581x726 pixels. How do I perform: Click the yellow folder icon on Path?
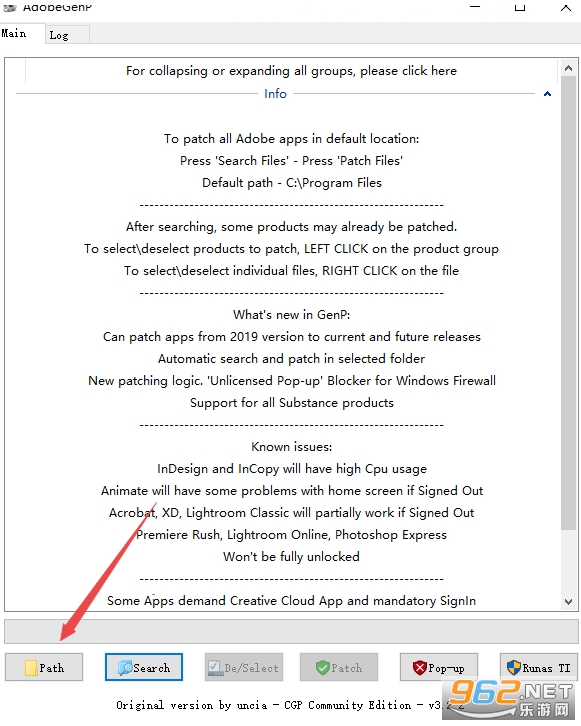click(x=31, y=668)
